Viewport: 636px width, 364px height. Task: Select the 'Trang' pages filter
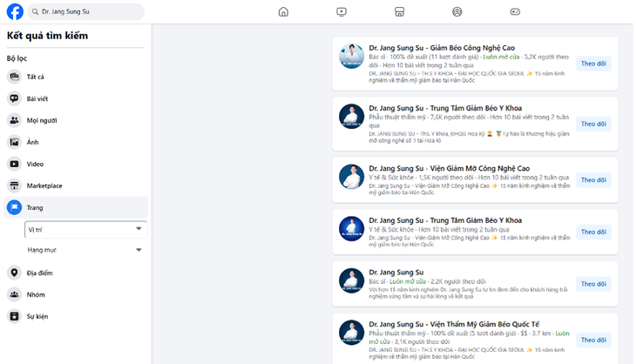point(76,207)
